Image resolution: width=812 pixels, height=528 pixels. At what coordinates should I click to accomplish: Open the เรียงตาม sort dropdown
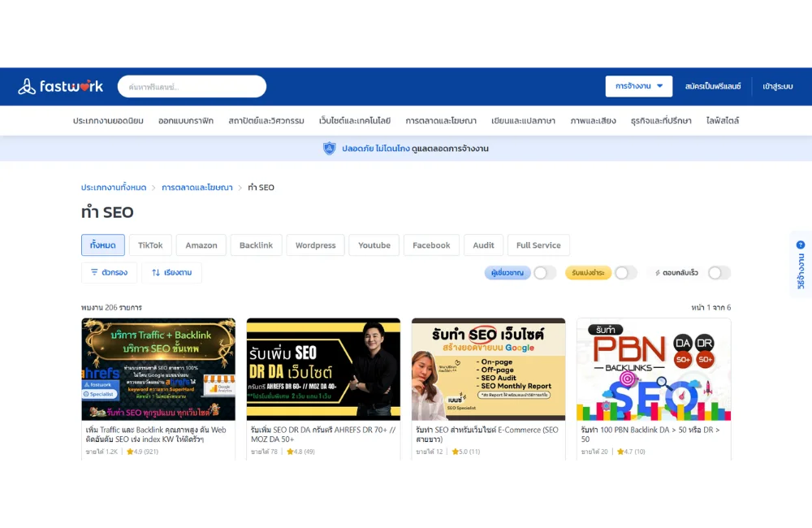point(171,273)
